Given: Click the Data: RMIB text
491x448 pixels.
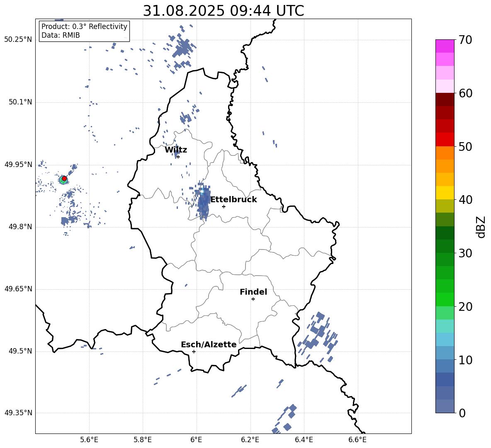Looking at the screenshot, I should coord(61,35).
